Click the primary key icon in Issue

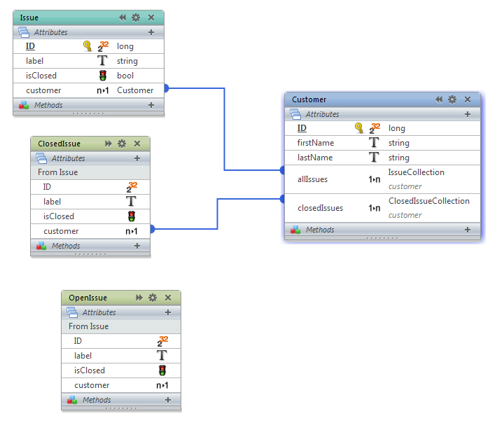click(x=87, y=46)
